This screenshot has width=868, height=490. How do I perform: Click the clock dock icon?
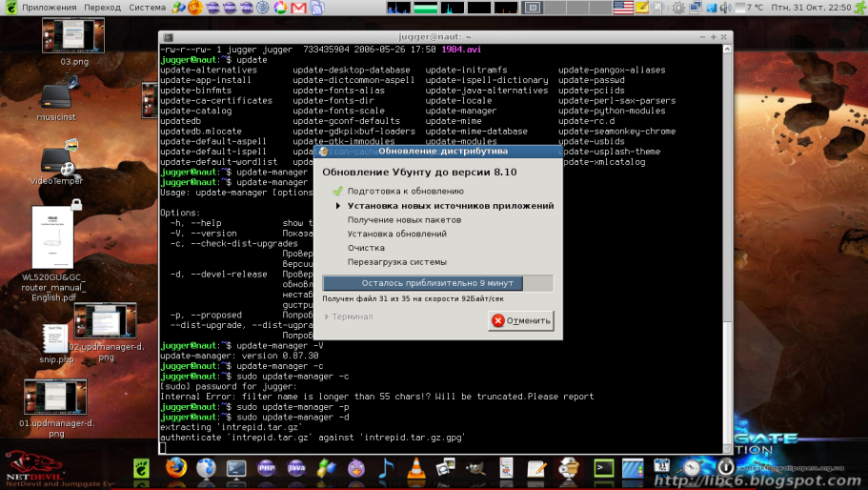[692, 468]
